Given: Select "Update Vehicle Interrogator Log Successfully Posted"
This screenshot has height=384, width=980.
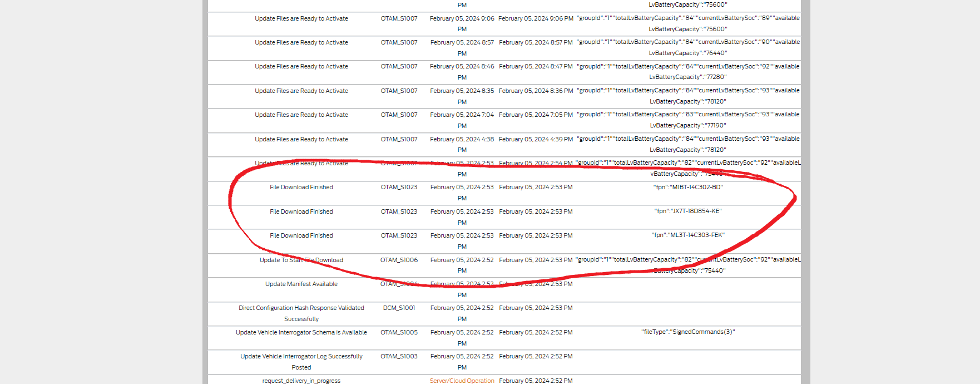Looking at the screenshot, I should pos(301,357).
